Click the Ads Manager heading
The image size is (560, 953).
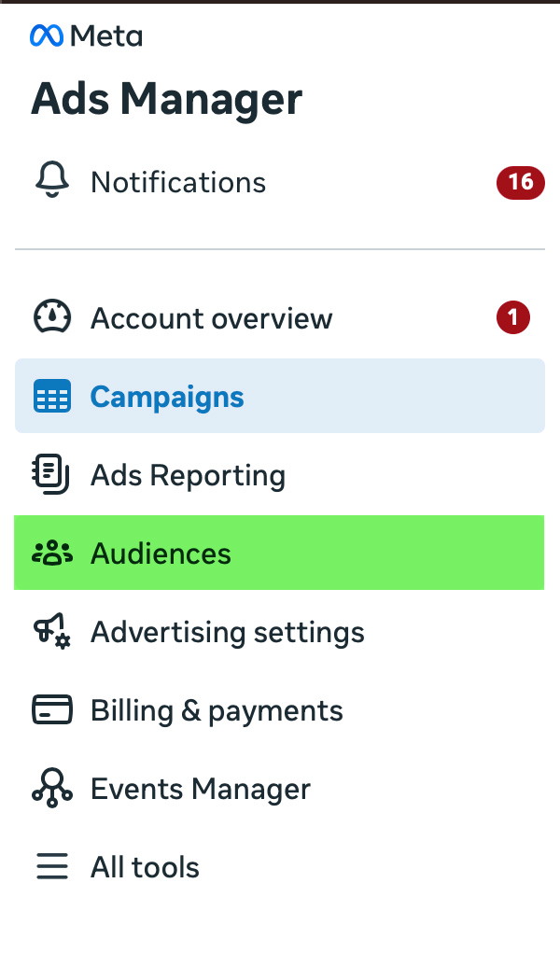pos(167,99)
